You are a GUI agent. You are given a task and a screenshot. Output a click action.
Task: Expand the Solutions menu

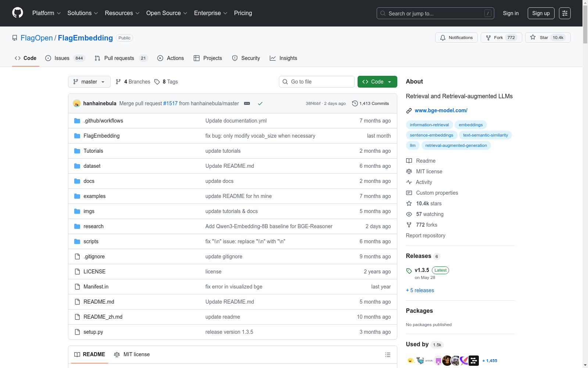pos(83,13)
